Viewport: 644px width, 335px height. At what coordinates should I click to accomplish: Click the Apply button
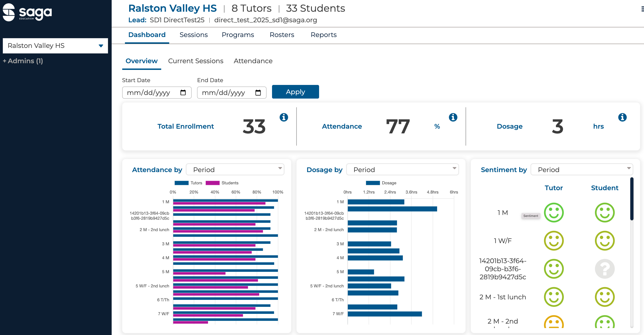295,92
